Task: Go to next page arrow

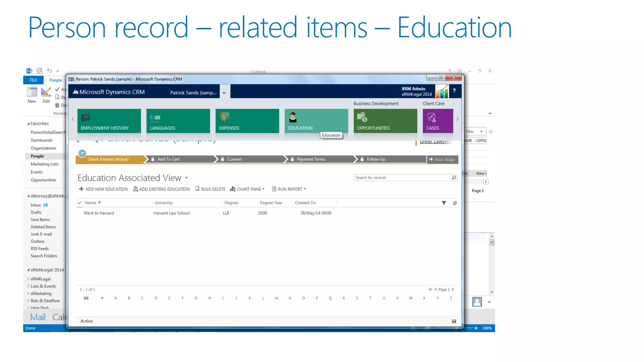Action: [x=453, y=289]
